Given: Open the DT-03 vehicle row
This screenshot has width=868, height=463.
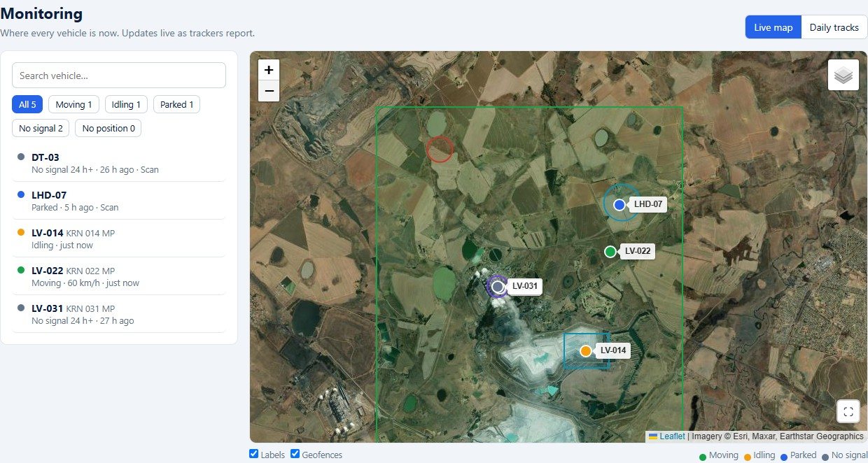Looking at the screenshot, I should point(119,163).
